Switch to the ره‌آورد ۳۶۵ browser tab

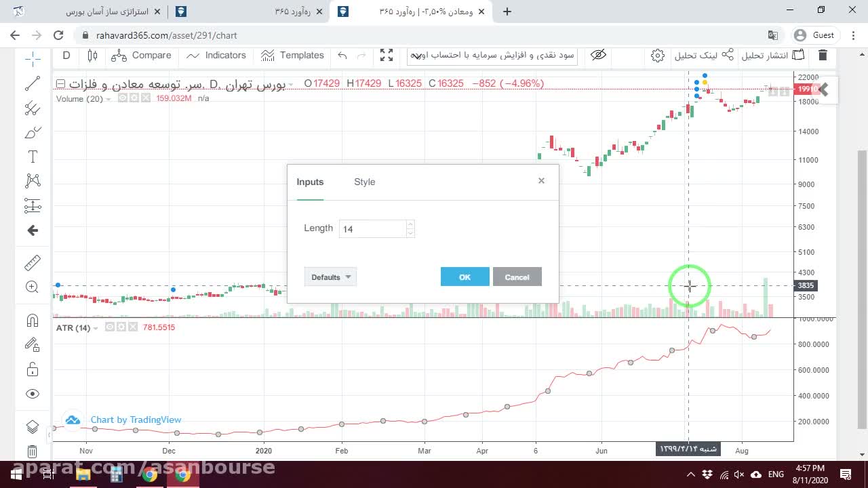(x=248, y=12)
